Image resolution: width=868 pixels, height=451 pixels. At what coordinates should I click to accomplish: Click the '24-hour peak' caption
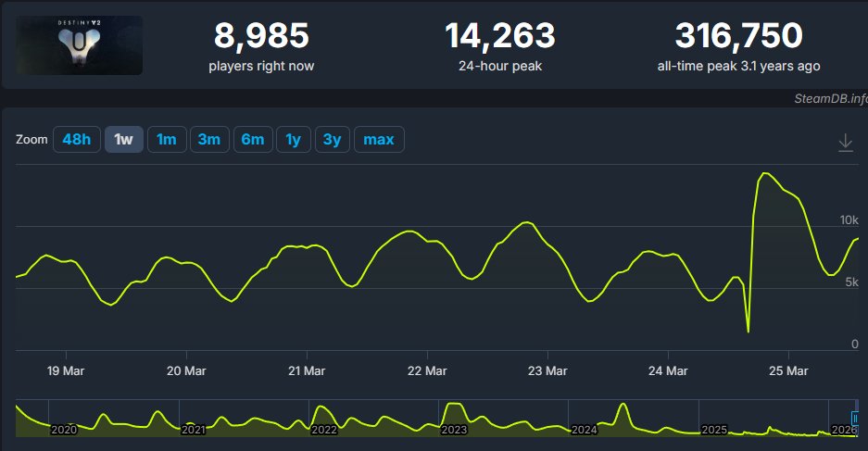(500, 67)
